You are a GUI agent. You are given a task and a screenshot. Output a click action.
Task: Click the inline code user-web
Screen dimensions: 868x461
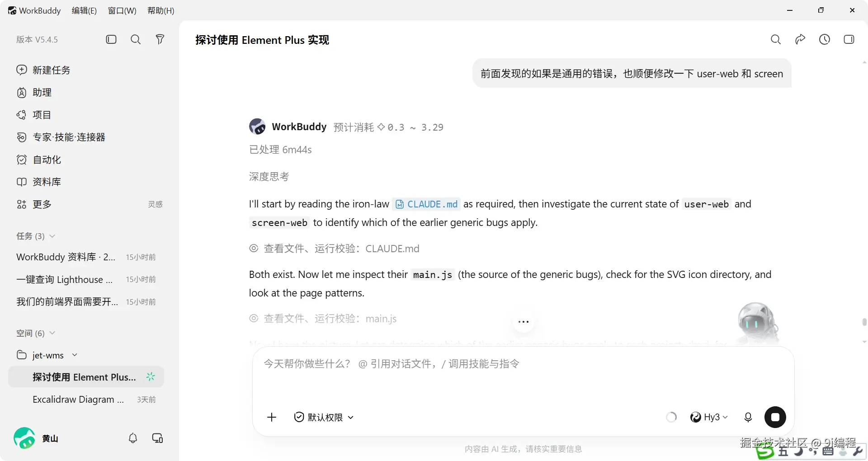[x=706, y=204]
